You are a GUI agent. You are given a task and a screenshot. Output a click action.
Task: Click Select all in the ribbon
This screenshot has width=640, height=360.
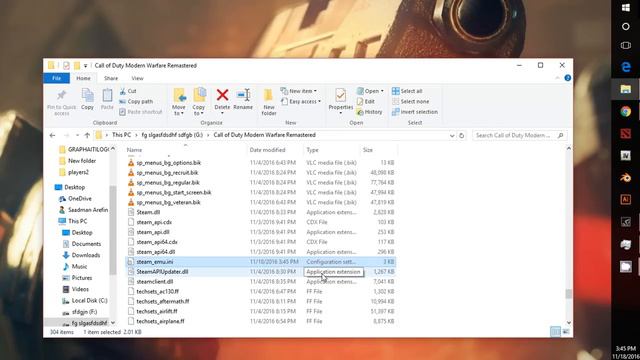coord(407,91)
